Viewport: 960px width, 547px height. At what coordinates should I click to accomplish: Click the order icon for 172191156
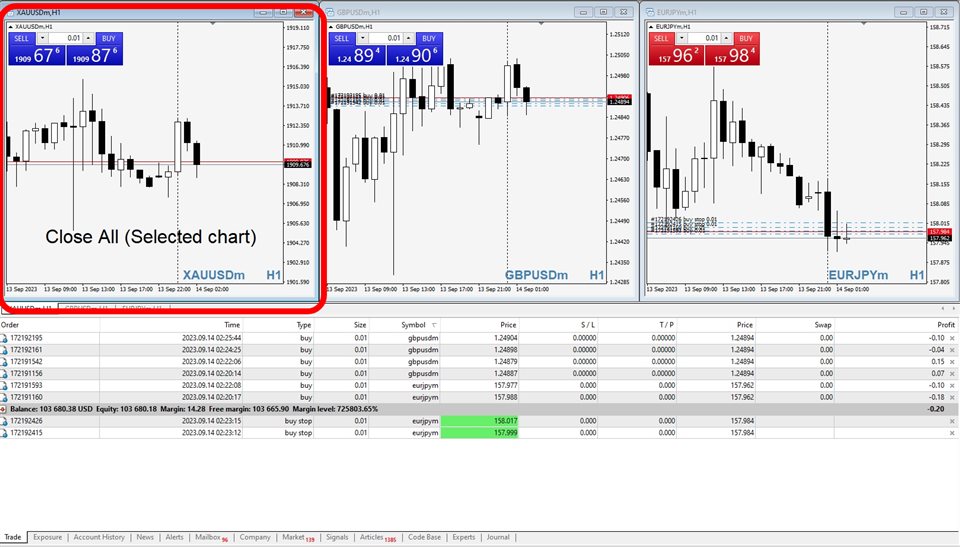pos(4,373)
